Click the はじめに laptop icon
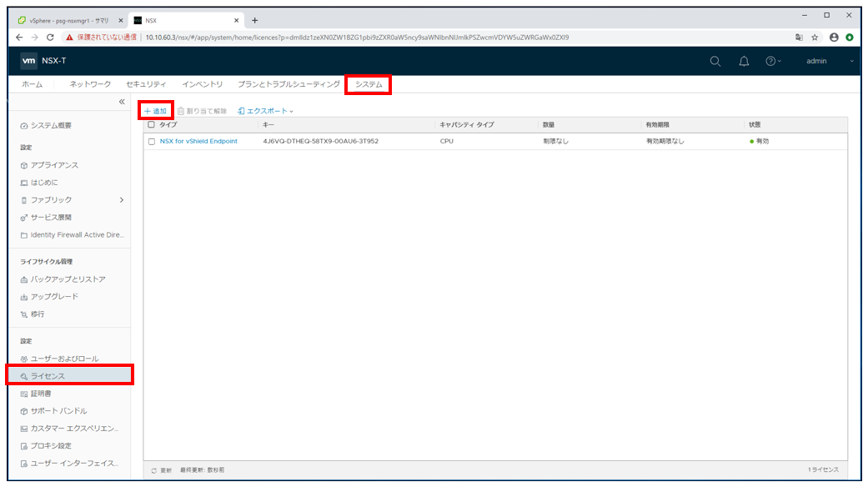868x487 pixels. [x=24, y=183]
